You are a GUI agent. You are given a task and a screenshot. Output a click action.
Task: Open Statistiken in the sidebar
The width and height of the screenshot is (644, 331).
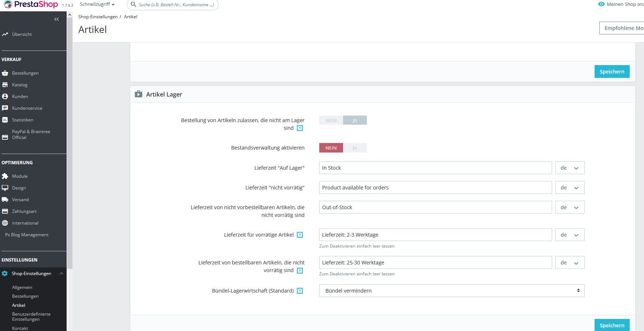(x=23, y=120)
